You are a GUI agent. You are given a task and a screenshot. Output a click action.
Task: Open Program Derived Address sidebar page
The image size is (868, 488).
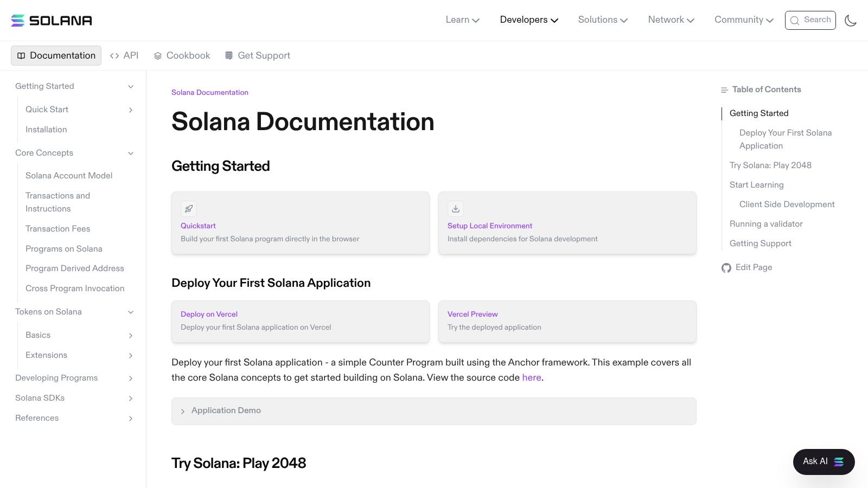tap(75, 268)
